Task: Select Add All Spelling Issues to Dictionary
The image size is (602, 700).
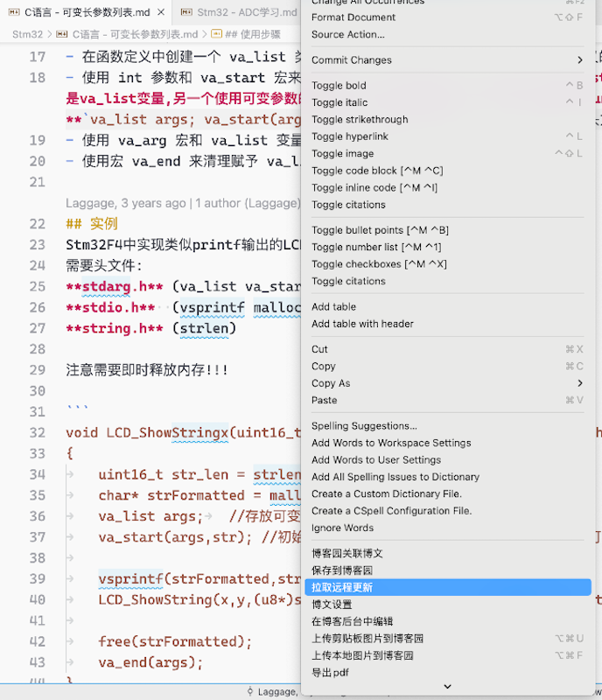Action: [x=447, y=477]
